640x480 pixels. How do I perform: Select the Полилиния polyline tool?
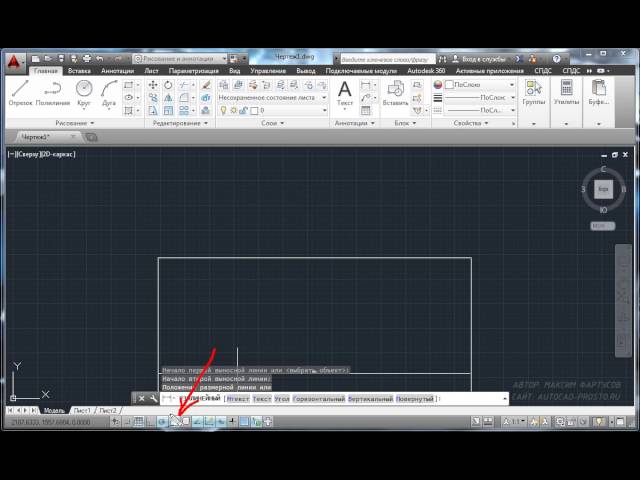53,93
